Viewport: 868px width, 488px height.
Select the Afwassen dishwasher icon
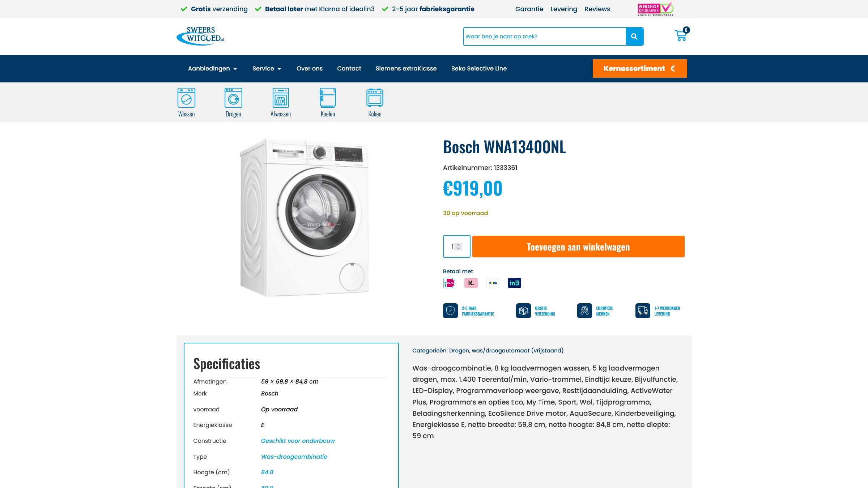[x=281, y=98]
